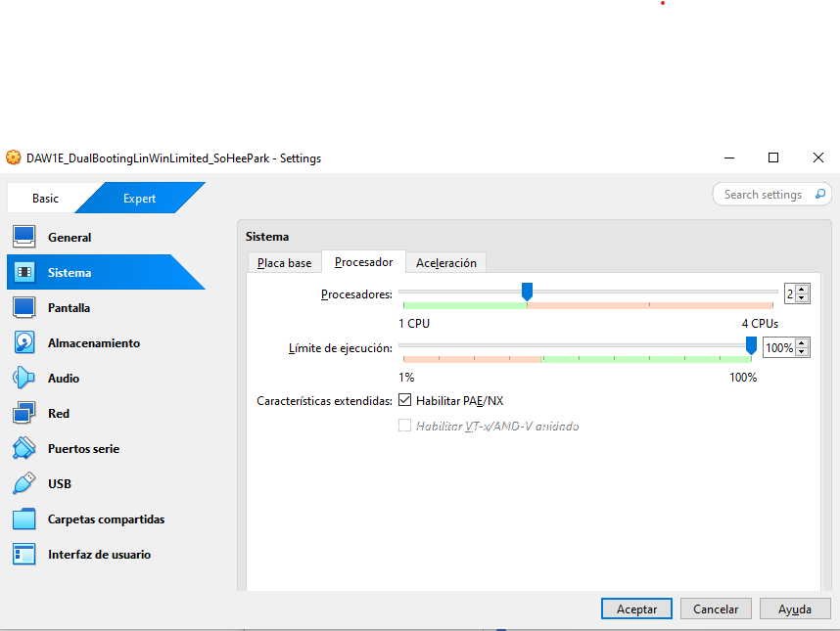
Task: Click the Audio speaker icon
Action: coord(24,378)
